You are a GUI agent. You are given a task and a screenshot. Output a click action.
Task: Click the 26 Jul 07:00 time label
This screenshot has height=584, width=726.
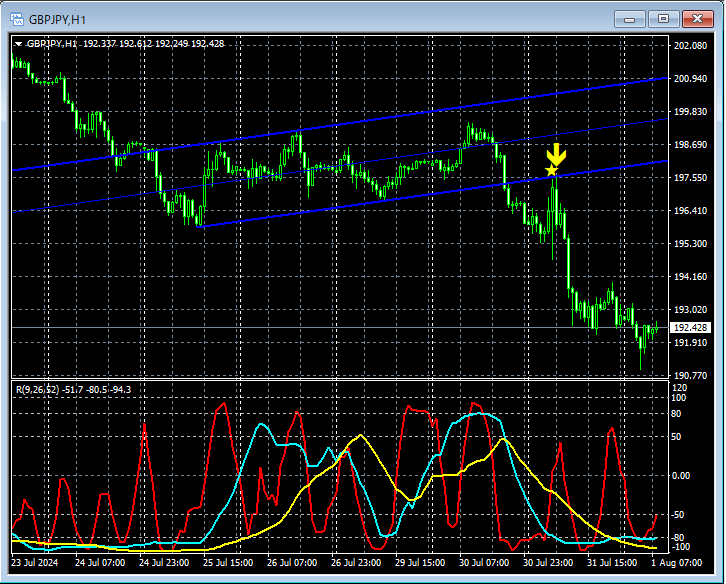pyautogui.click(x=292, y=563)
